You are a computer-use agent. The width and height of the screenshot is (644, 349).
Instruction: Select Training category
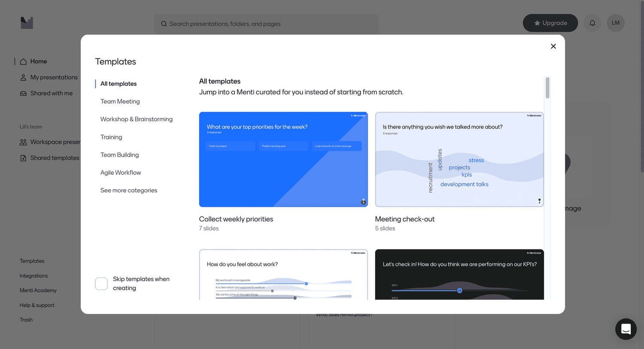point(111,137)
